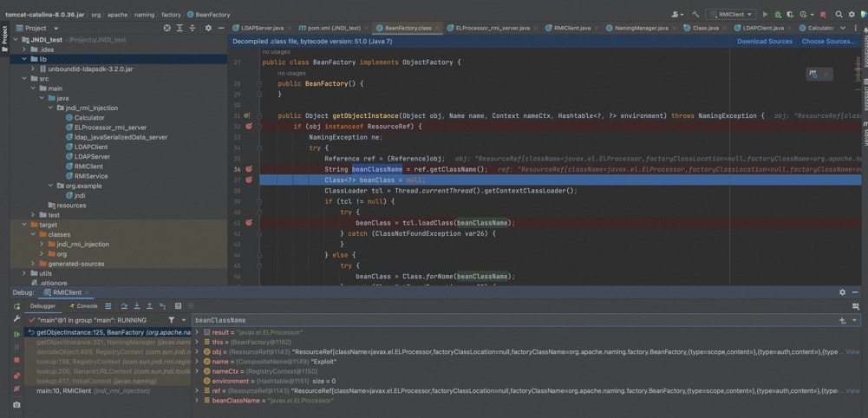
Task: Show execution point lines icon
Action: pos(108,305)
